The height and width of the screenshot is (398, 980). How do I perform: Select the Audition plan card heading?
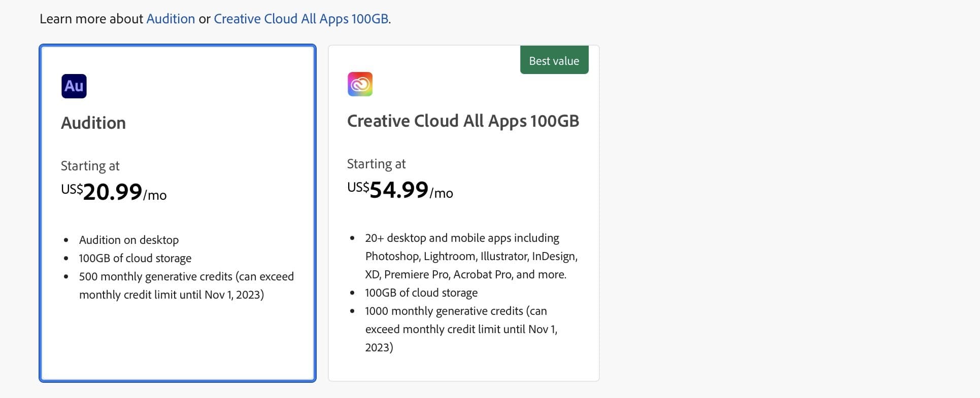(x=93, y=123)
